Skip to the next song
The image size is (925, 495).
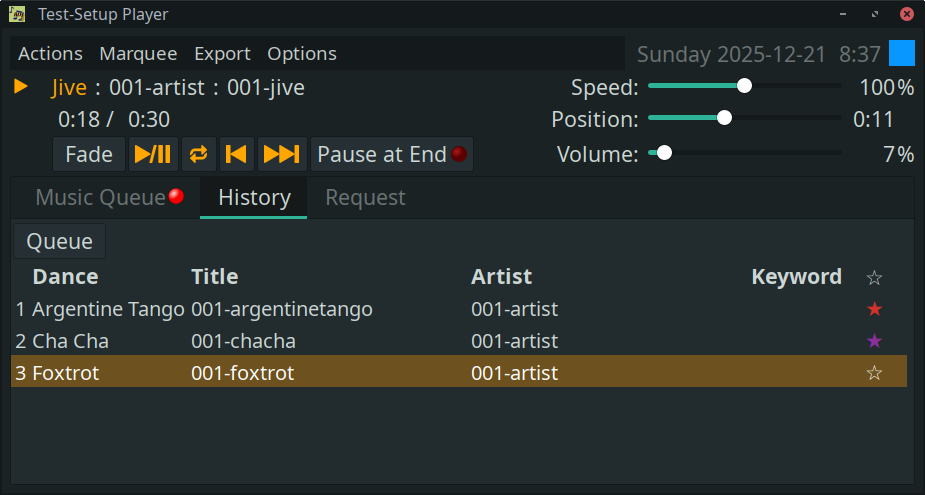[x=281, y=154]
